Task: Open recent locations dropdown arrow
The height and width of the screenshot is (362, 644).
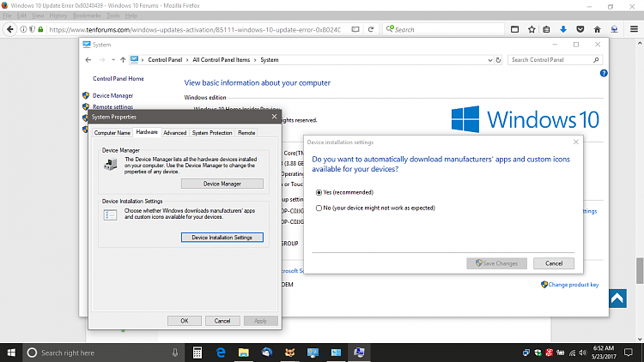Action: point(113,60)
